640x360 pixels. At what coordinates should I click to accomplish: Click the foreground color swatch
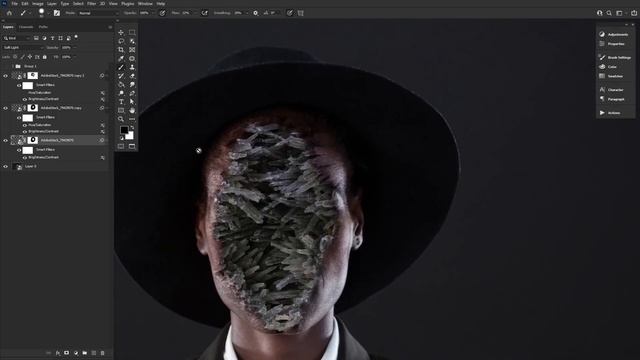pos(124,130)
